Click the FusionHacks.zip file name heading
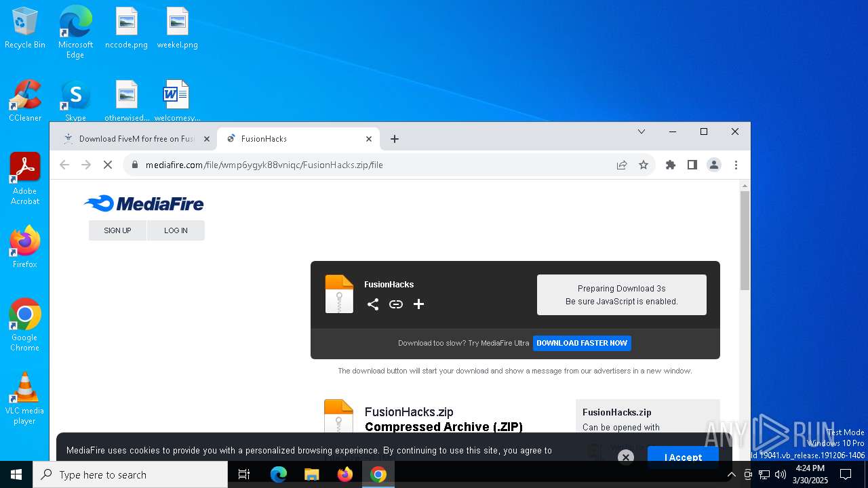Viewport: 868px width, 488px height. point(409,412)
